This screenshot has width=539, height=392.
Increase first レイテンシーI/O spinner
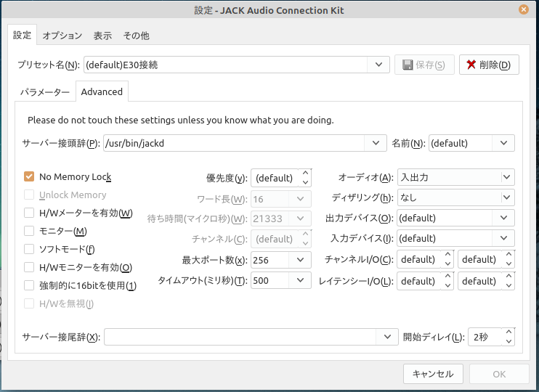[x=447, y=277]
